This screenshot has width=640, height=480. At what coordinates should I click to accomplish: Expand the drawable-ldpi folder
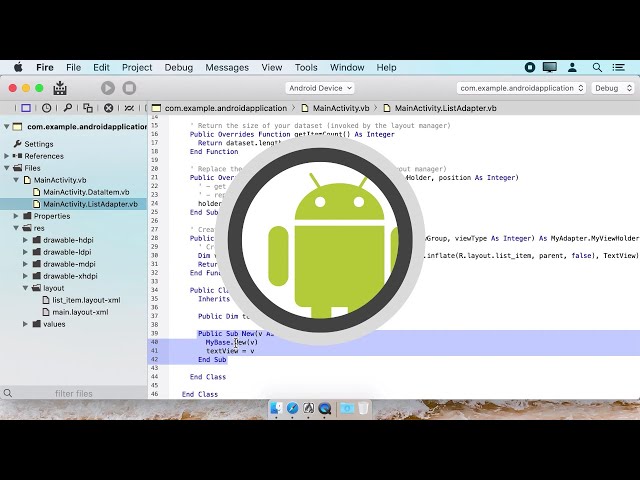pyautogui.click(x=25, y=252)
